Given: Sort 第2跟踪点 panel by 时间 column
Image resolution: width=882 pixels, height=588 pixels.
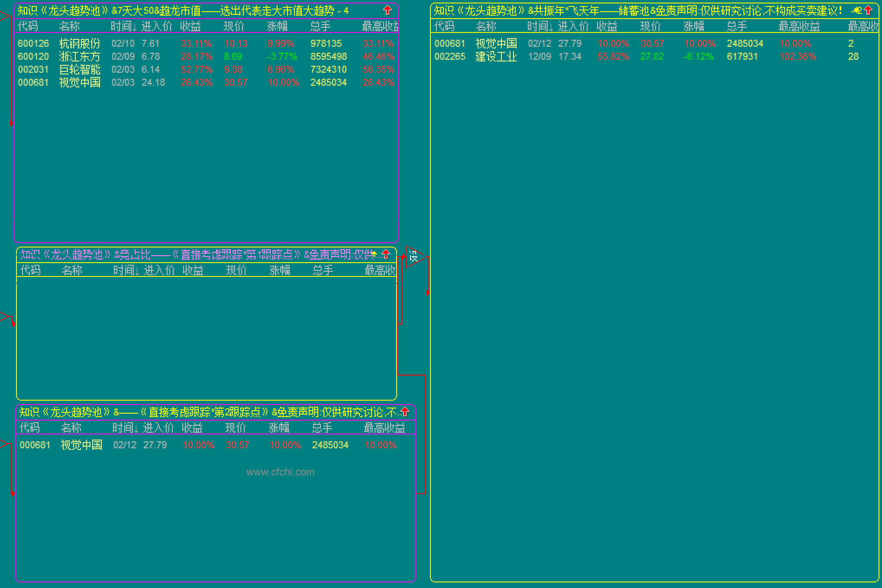Looking at the screenshot, I should [125, 428].
